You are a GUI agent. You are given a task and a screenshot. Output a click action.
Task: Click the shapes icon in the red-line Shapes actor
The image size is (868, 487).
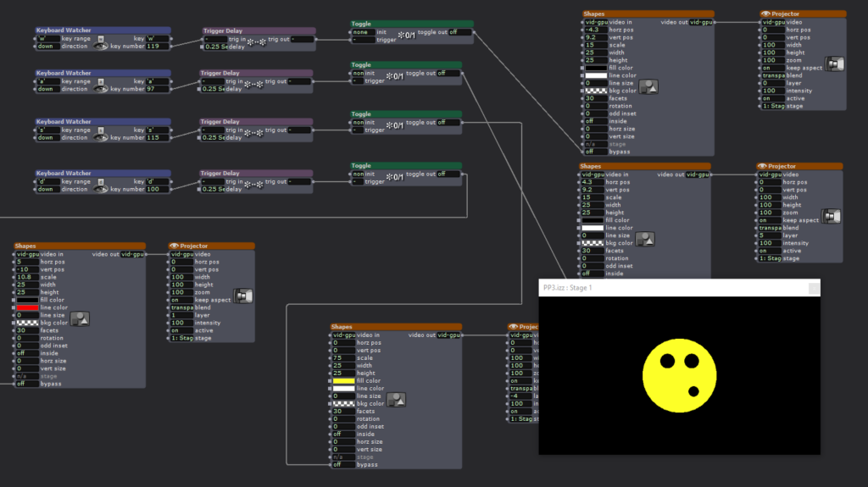point(81,318)
